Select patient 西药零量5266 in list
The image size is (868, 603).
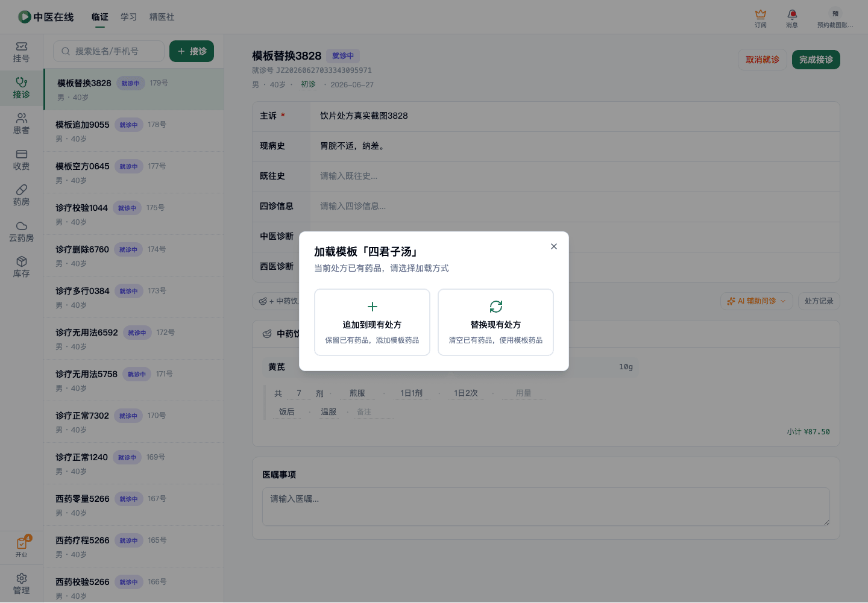pos(134,505)
